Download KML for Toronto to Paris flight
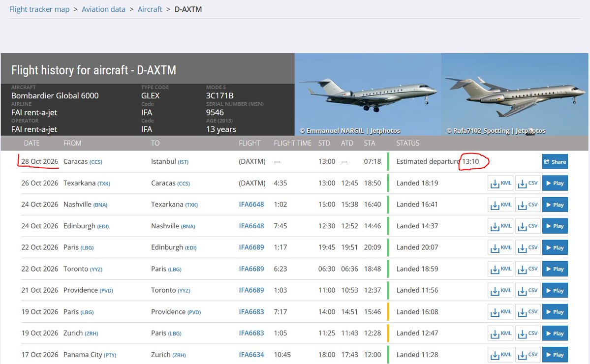Viewport: 590px width, 364px height. point(501,269)
